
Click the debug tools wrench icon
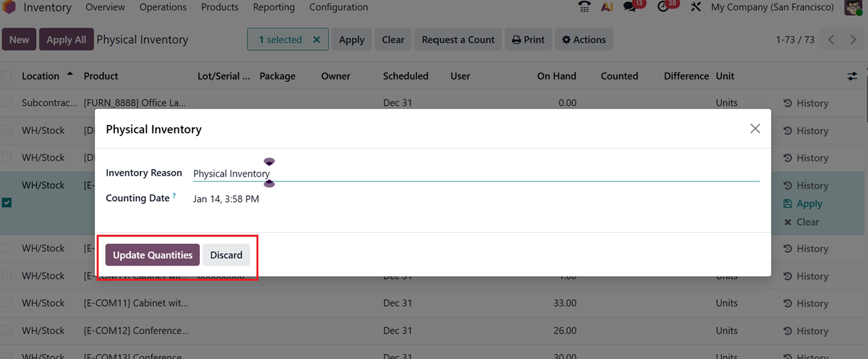[696, 7]
